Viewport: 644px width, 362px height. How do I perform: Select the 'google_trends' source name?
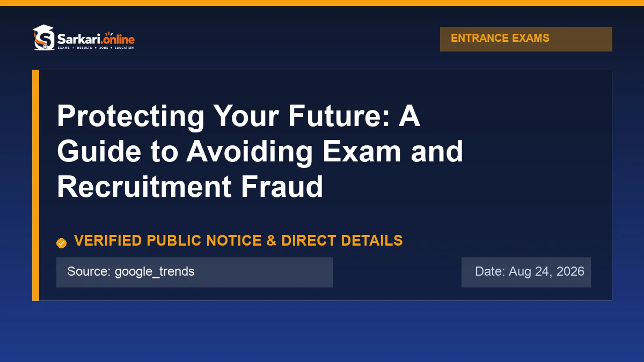click(x=155, y=272)
